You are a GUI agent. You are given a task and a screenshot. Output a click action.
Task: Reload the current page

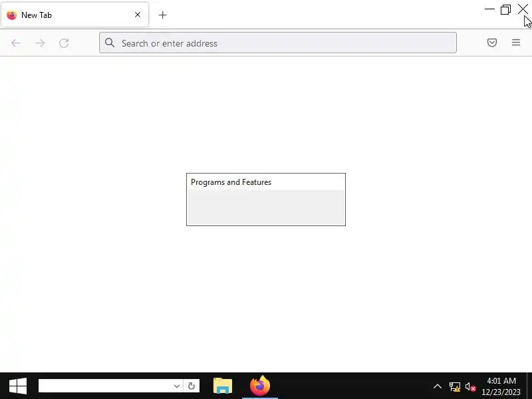[64, 43]
